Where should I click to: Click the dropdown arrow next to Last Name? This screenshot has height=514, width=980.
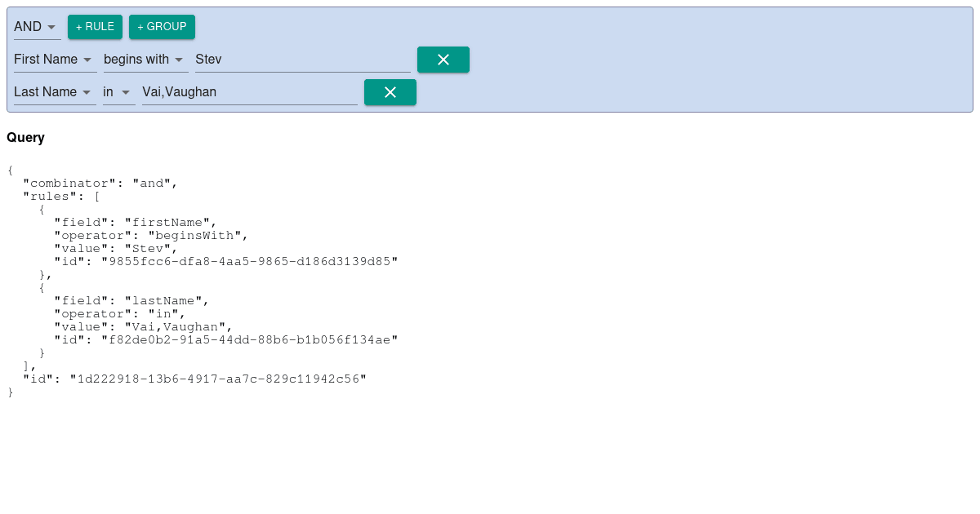pos(89,92)
